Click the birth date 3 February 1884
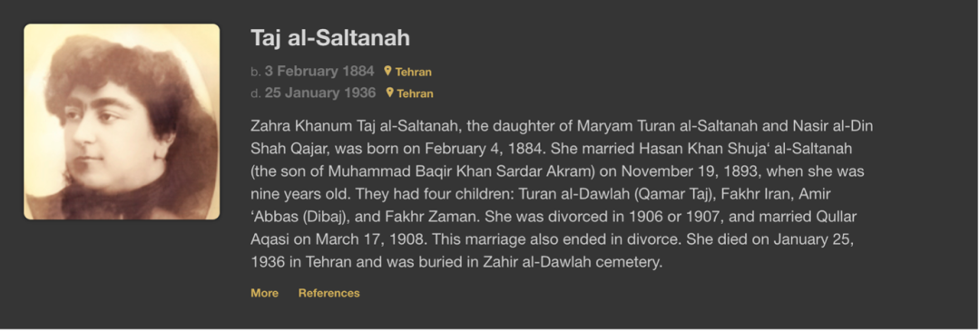980x331 pixels. click(x=319, y=72)
